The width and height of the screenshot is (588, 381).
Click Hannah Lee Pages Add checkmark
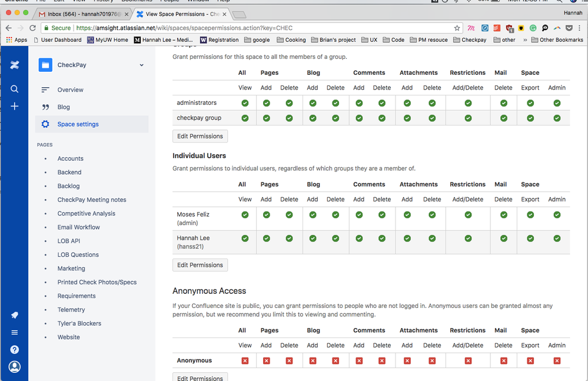[266, 238]
